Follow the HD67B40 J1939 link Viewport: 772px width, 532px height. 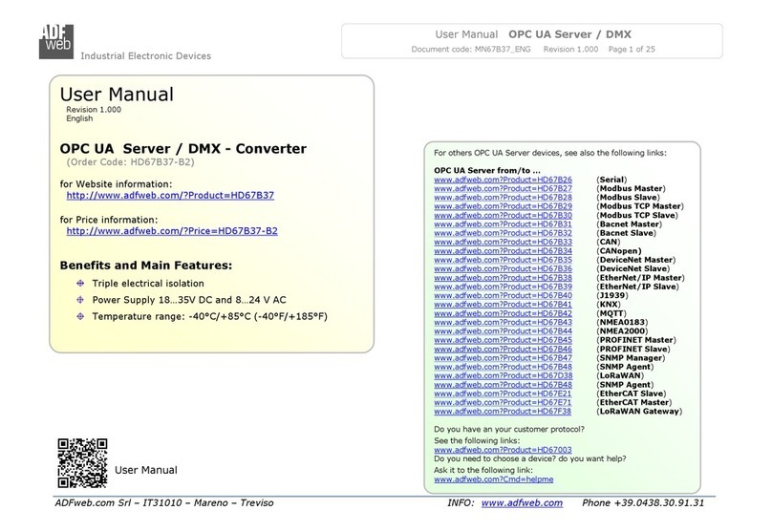click(503, 295)
